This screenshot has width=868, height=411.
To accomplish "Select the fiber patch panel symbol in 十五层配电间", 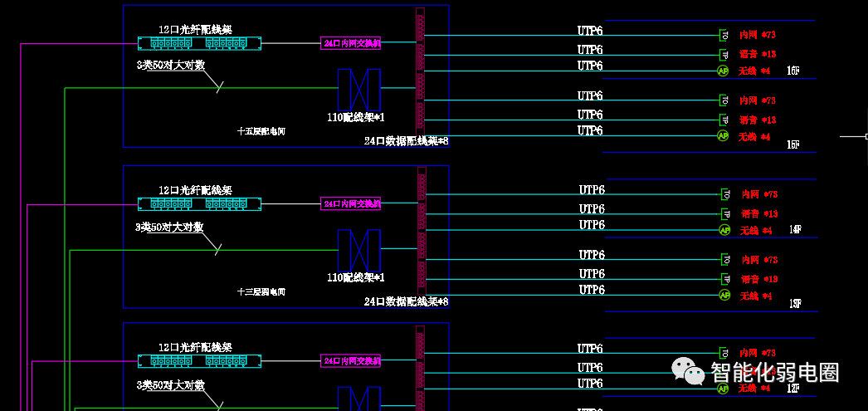I will [x=199, y=42].
